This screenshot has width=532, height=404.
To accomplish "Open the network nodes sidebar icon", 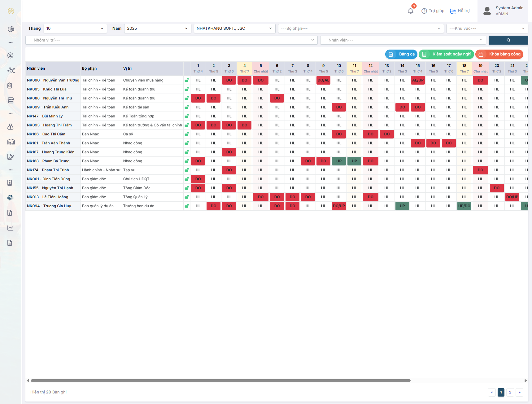I will pyautogui.click(x=11, y=70).
